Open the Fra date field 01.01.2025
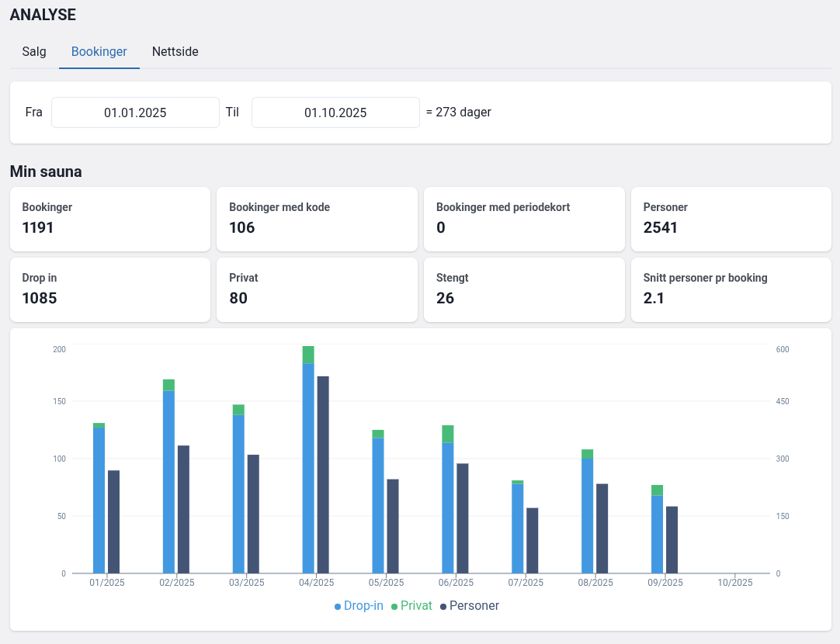The height and width of the screenshot is (644, 840). pyautogui.click(x=135, y=113)
